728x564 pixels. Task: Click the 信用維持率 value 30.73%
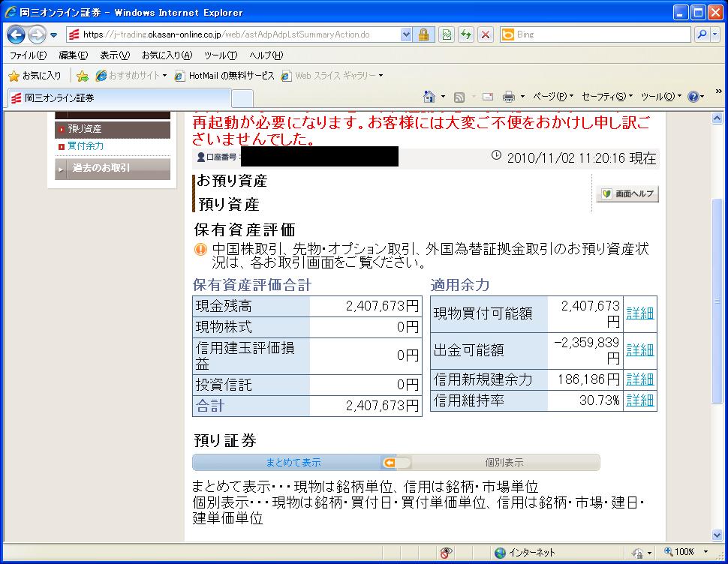(x=600, y=400)
